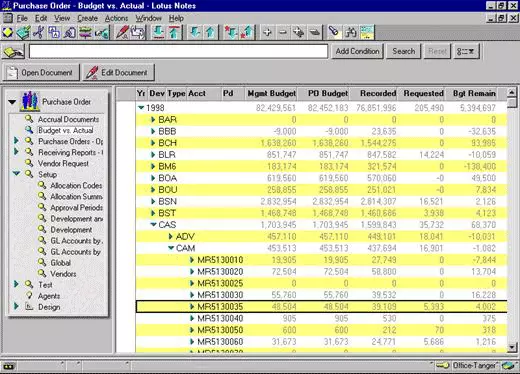Click the Previous Main up arrow with red line
The width and height of the screenshot is (520, 374).
[174, 33]
